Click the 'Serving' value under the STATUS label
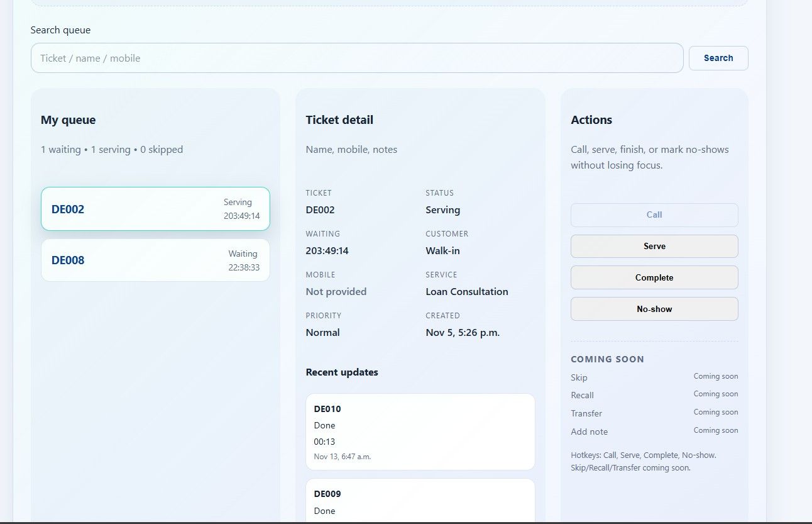Viewport: 812px width, 524px height. [443, 210]
